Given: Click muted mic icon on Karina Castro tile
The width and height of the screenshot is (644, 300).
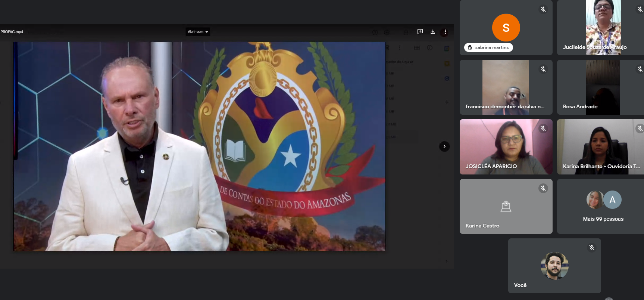Looking at the screenshot, I should coord(543,188).
